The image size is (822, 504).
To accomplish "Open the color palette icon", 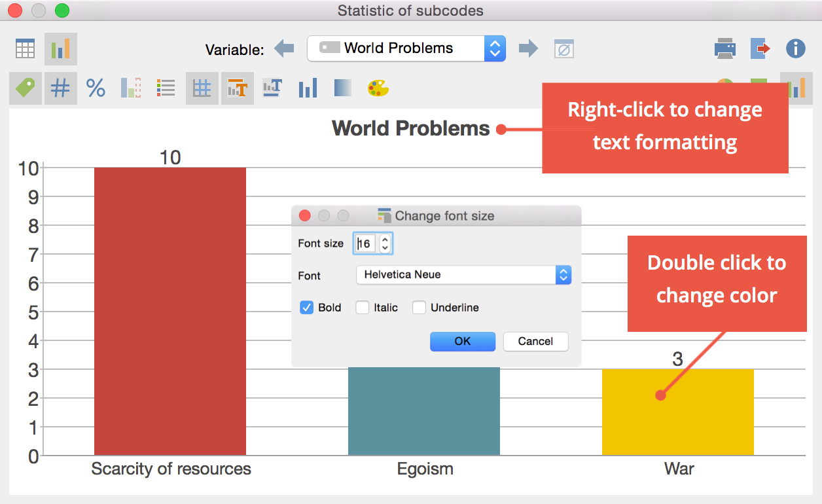I will pos(378,88).
